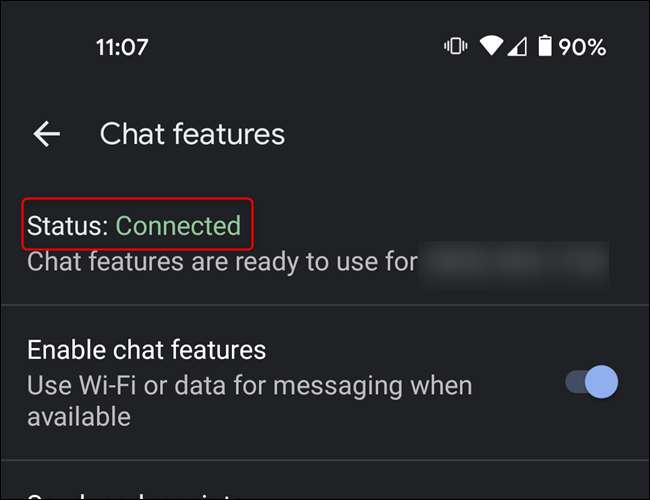Tap the 90% battery percentage text
The image size is (650, 500).
coord(582,47)
